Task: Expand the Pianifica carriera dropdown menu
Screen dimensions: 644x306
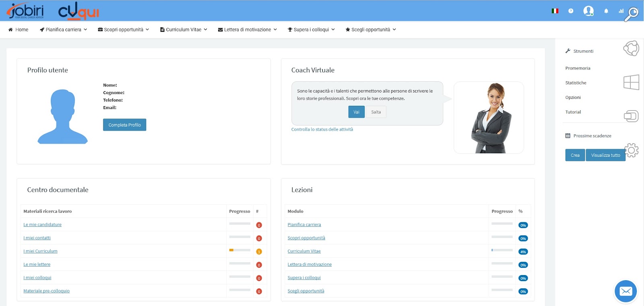Action: [x=64, y=30]
